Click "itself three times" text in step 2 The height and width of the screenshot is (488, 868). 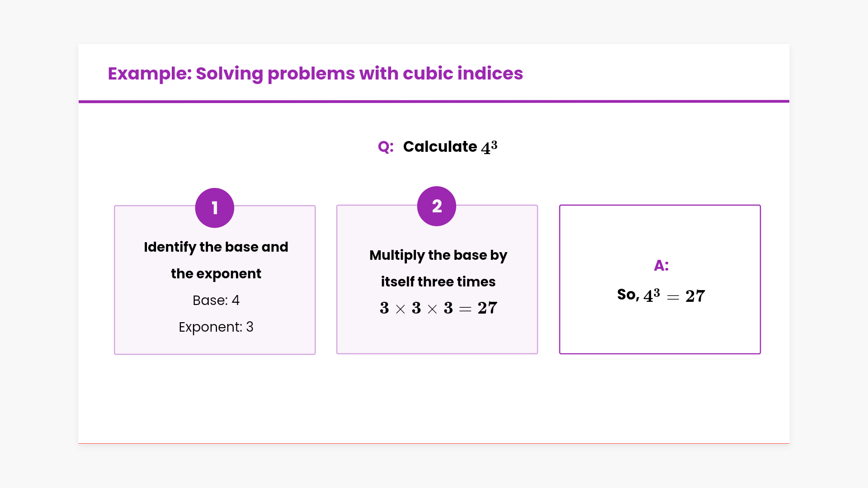click(x=438, y=282)
